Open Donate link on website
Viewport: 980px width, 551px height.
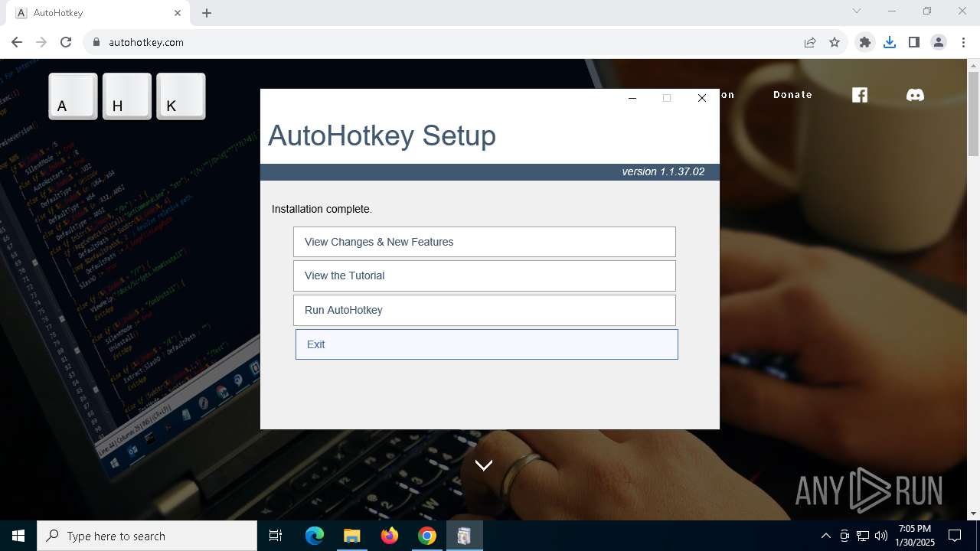click(x=792, y=95)
